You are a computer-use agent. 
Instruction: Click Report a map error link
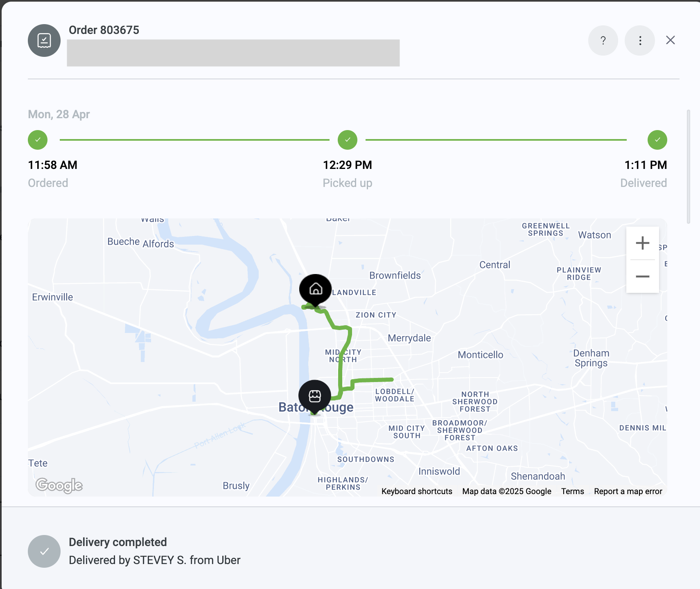click(x=628, y=491)
